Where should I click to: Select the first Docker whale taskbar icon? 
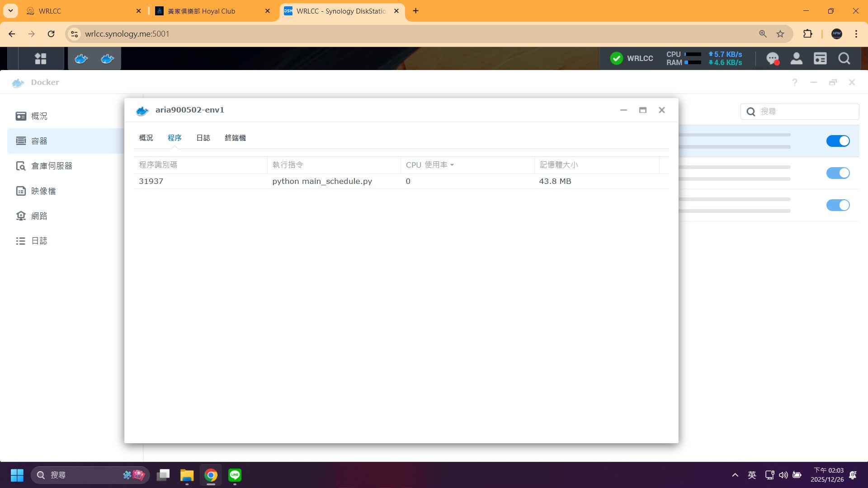(x=81, y=59)
